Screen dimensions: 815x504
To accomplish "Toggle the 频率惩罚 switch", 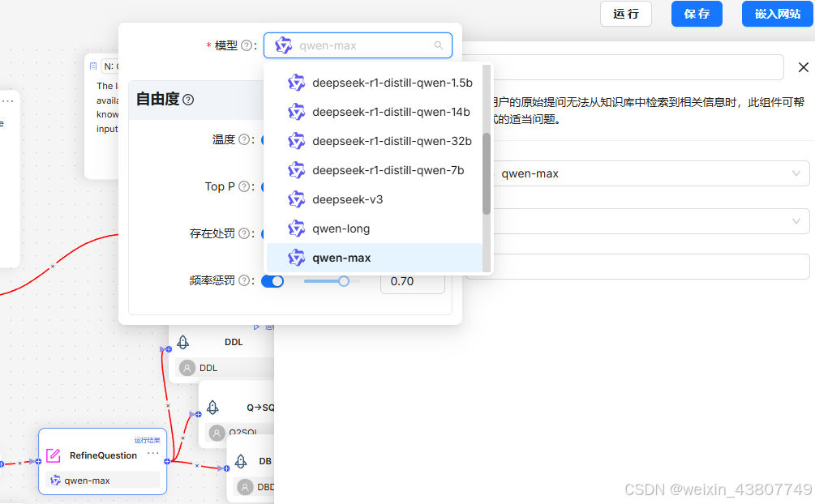I will click(x=272, y=281).
